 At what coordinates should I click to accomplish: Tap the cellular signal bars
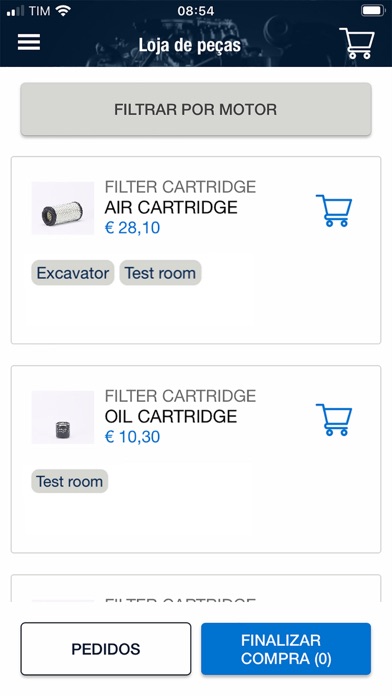pyautogui.click(x=15, y=11)
